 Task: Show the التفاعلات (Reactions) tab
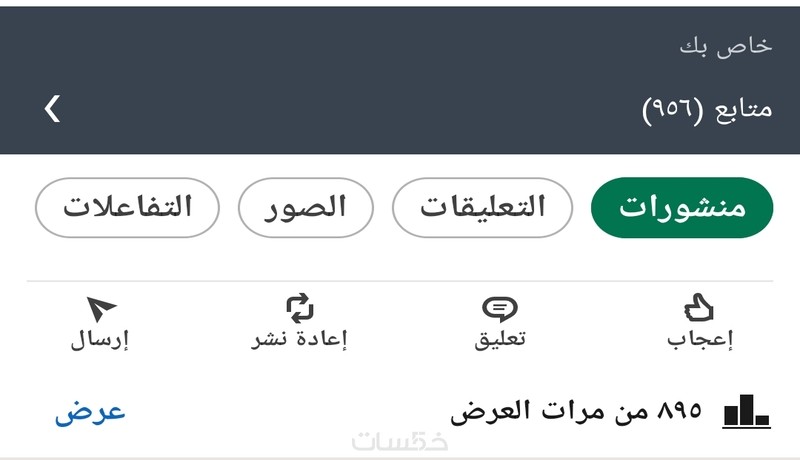tap(127, 207)
